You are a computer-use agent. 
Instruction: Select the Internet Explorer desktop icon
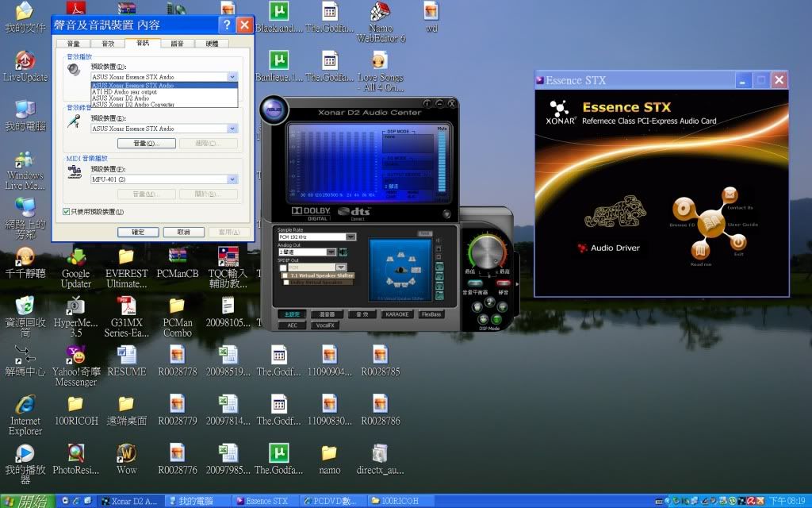[25, 415]
